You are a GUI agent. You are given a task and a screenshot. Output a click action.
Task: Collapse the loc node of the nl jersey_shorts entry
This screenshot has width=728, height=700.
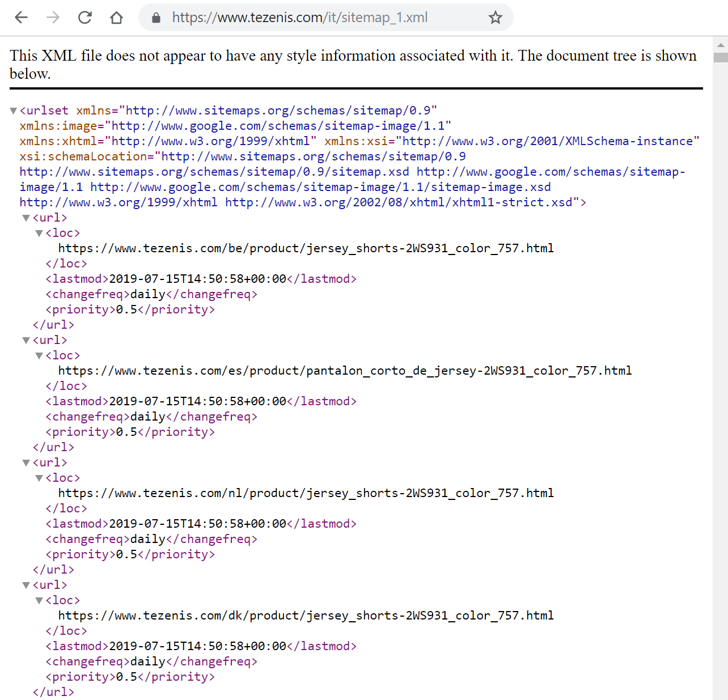[x=39, y=478]
